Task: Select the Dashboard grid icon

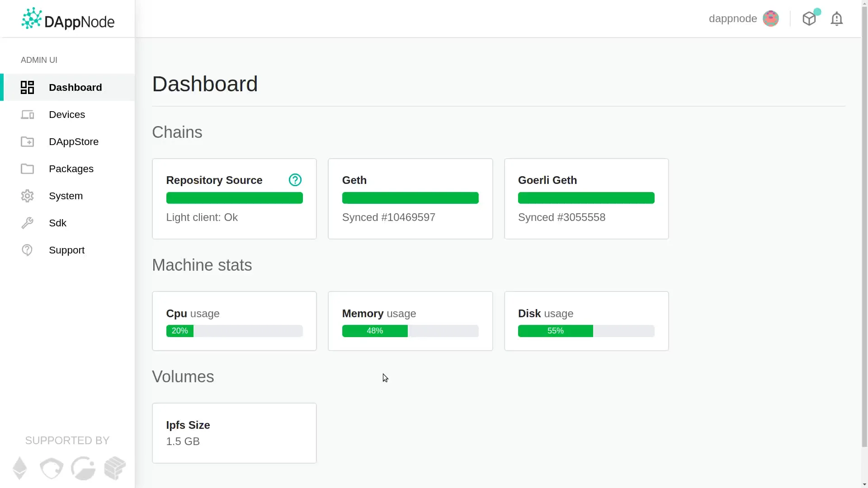Action: pyautogui.click(x=27, y=87)
